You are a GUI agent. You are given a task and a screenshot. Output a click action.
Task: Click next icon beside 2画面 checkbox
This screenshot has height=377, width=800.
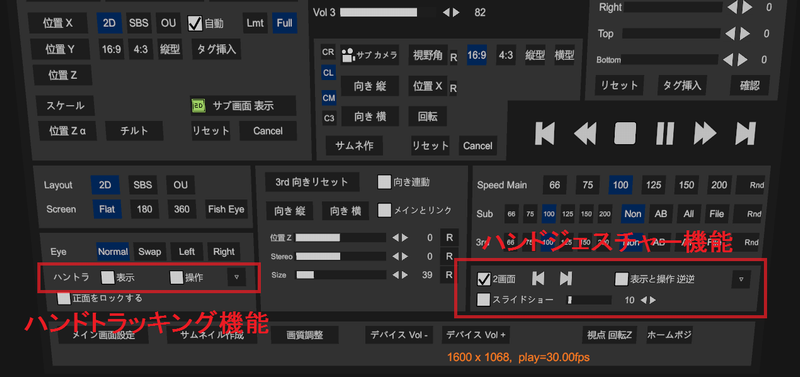coord(566,279)
